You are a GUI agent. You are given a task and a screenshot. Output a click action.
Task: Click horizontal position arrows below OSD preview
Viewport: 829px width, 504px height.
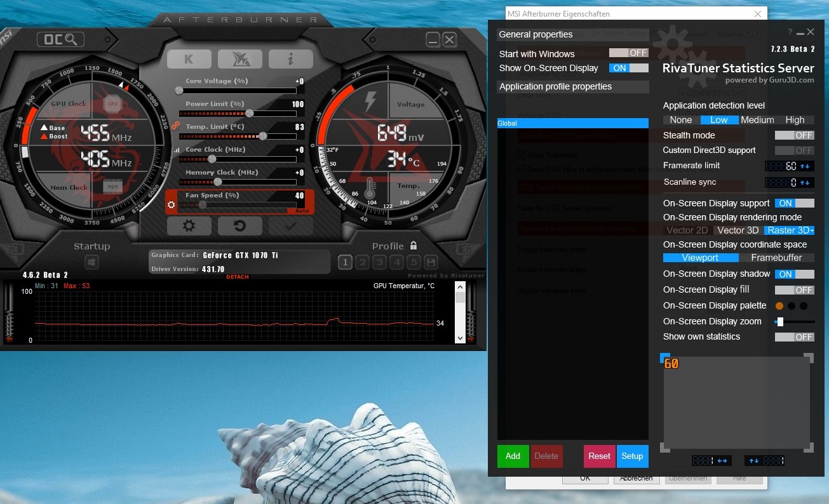point(723,461)
